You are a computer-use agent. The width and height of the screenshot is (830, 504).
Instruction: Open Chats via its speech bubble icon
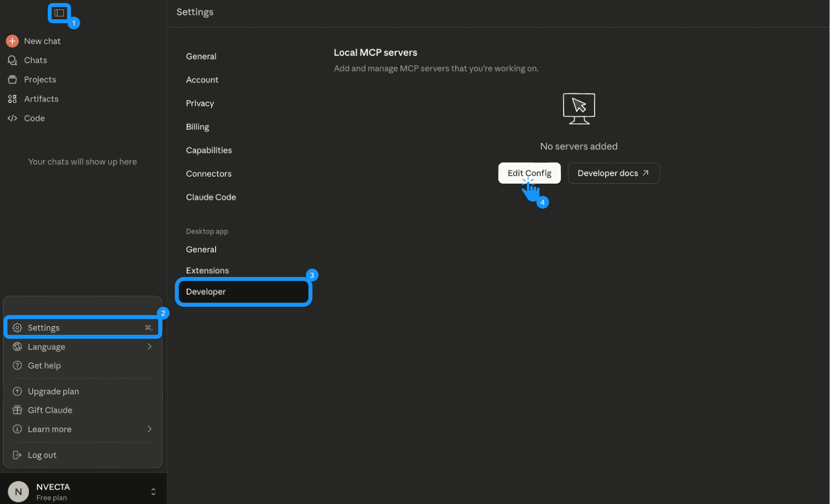pos(12,60)
